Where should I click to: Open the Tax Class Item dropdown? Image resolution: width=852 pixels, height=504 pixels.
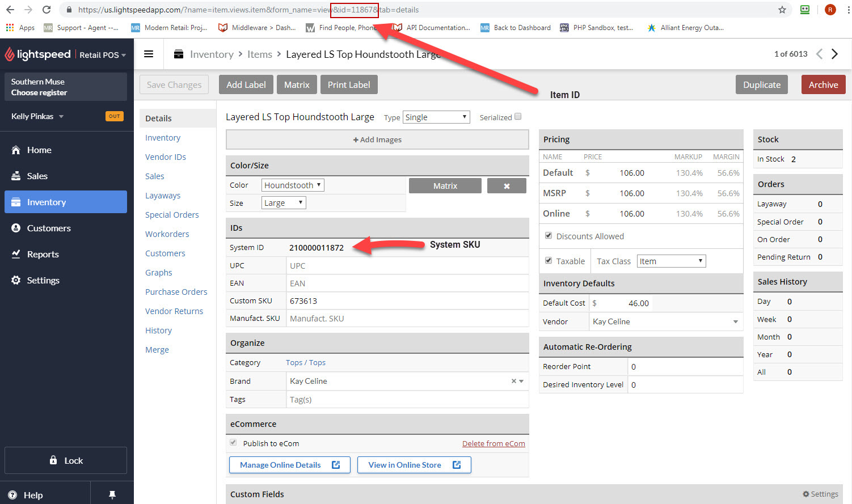point(672,261)
